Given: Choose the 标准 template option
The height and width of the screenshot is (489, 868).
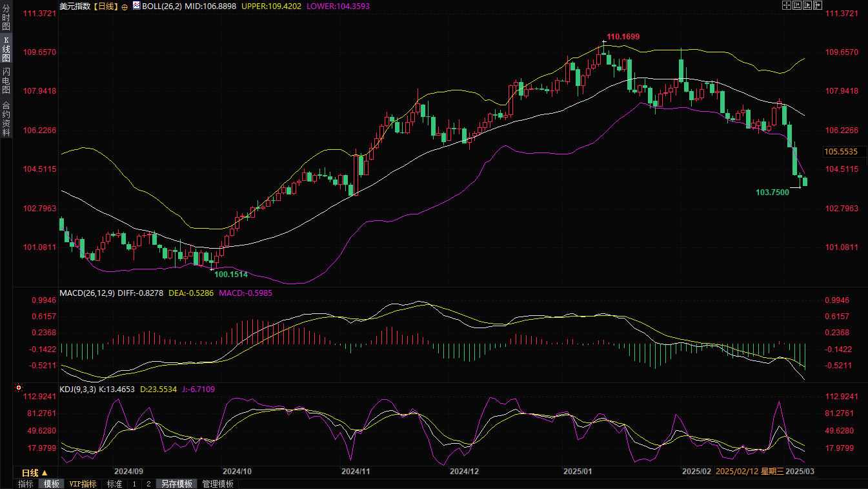Looking at the screenshot, I should pyautogui.click(x=114, y=484).
